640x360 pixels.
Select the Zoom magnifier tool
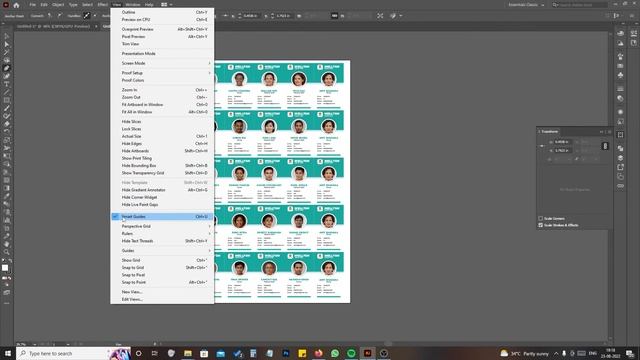(x=7, y=252)
